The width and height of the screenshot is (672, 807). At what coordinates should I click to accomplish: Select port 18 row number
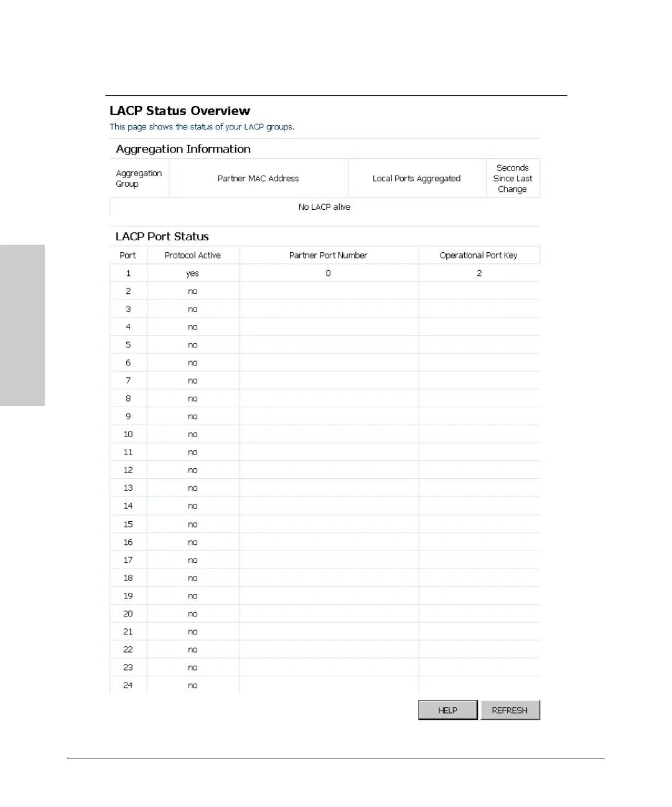click(128, 578)
